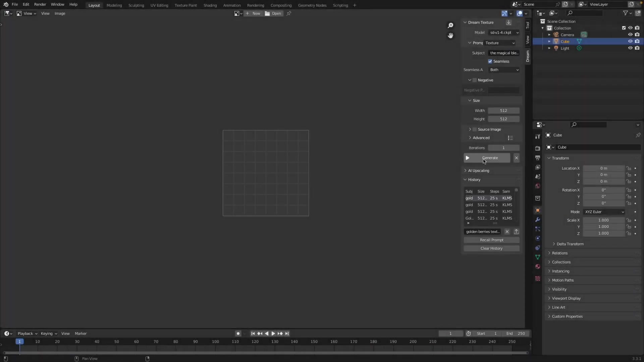Hide the Camera eye icon
The height and width of the screenshot is (362, 644).
click(630, 35)
